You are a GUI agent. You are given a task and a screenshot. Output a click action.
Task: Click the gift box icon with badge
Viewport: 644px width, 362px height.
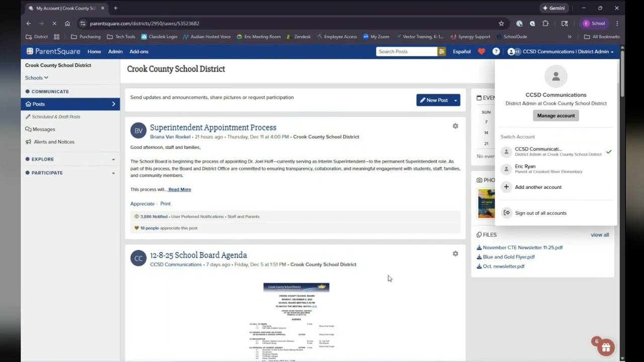pos(606,347)
